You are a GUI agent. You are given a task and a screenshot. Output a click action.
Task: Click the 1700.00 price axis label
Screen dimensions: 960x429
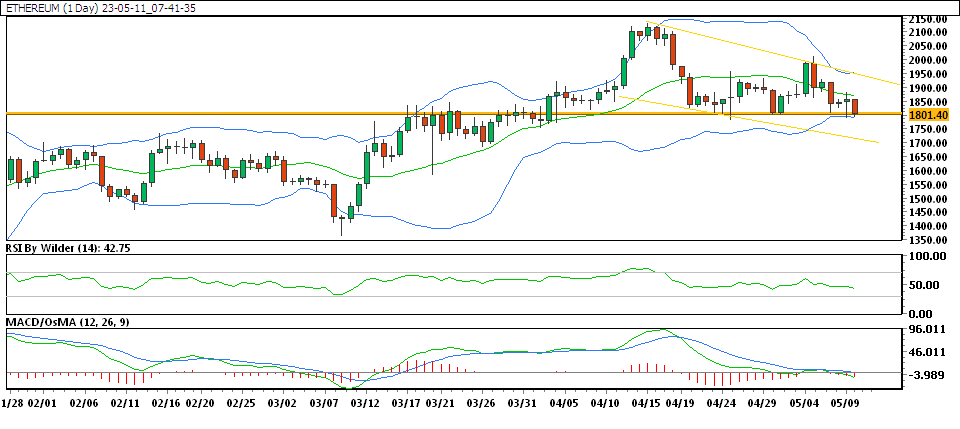(929, 143)
